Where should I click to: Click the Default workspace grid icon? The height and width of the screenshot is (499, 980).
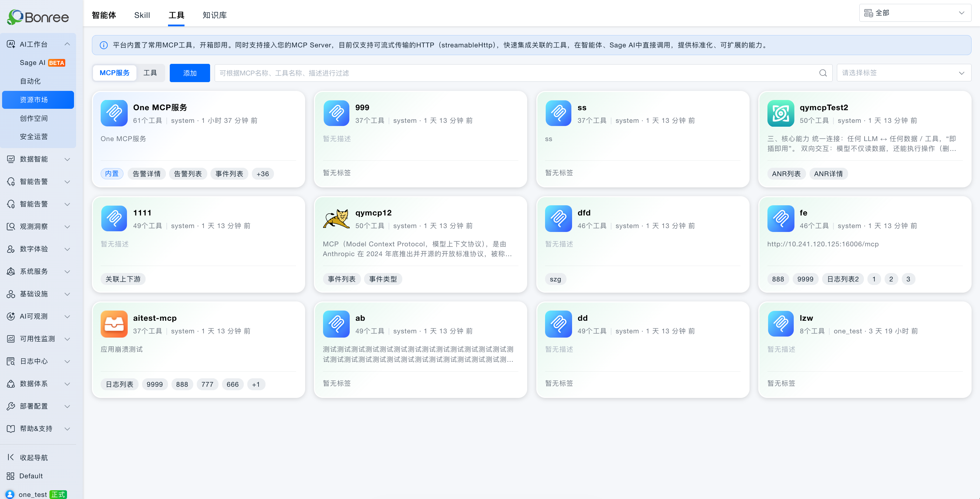11,476
